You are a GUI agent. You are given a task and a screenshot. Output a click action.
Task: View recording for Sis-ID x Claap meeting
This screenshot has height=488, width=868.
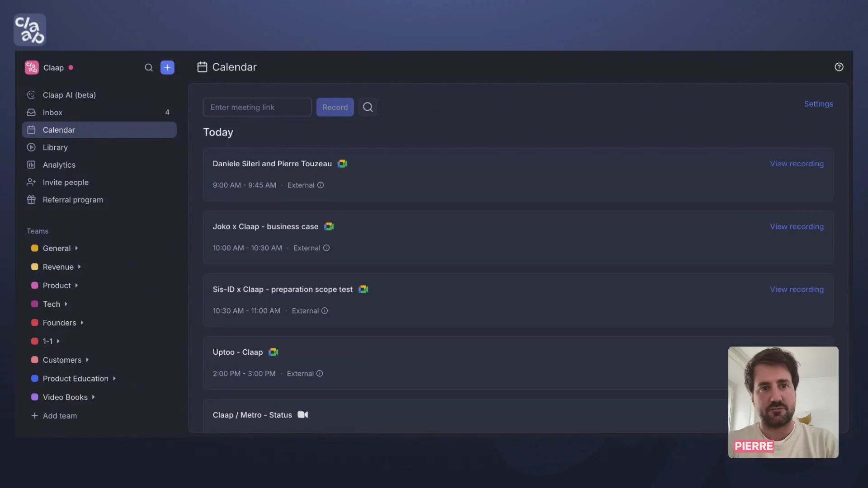pos(797,289)
